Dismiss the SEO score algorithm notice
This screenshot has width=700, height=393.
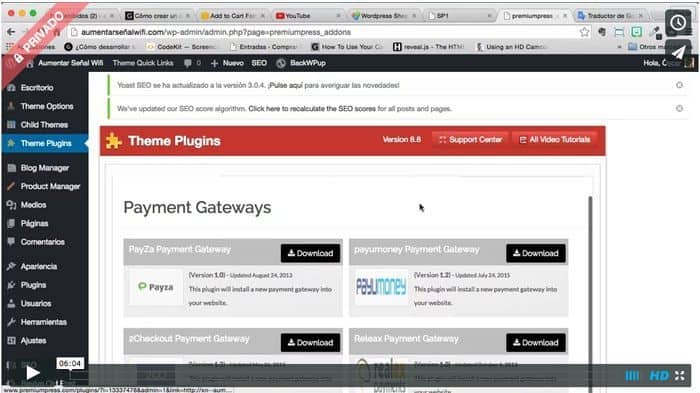[x=679, y=108]
